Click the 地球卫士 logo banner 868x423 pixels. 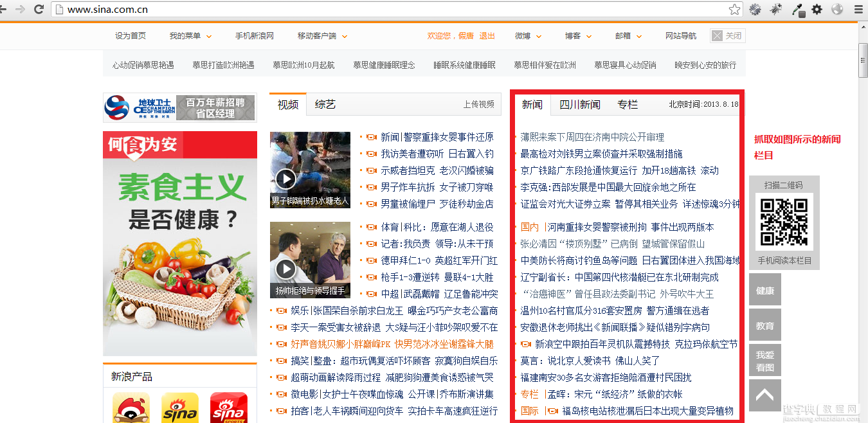179,107
